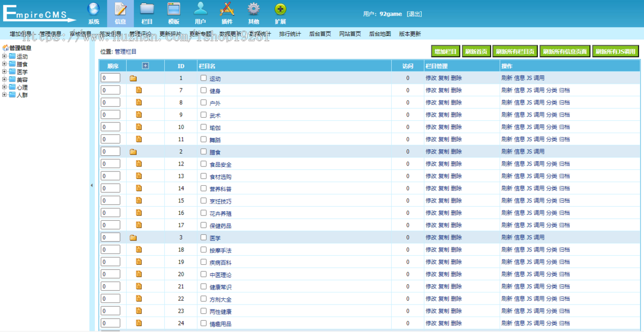Click the EmpireCMS logo
Screen dimensions: 644x332
pos(39,13)
